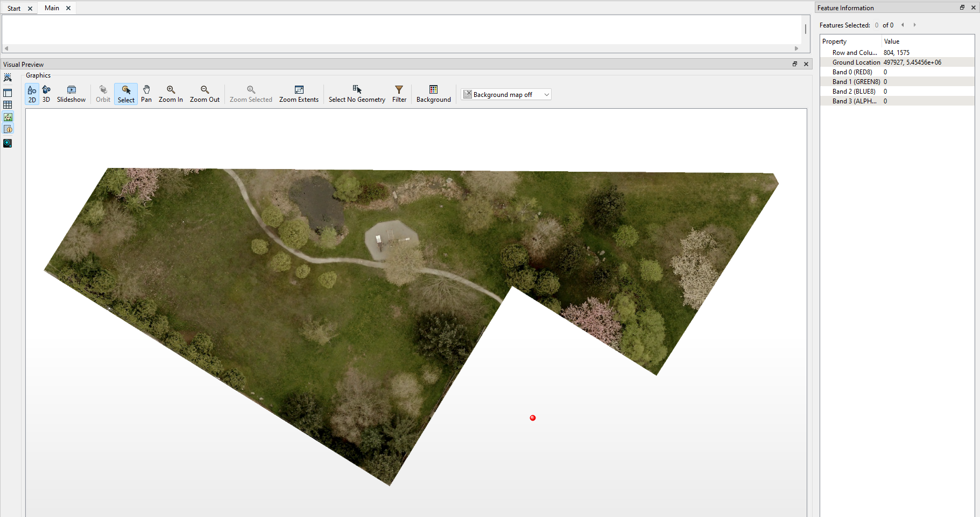Screen dimensions: 980x517
Task: Activate the Orbit tool
Action: click(x=103, y=94)
